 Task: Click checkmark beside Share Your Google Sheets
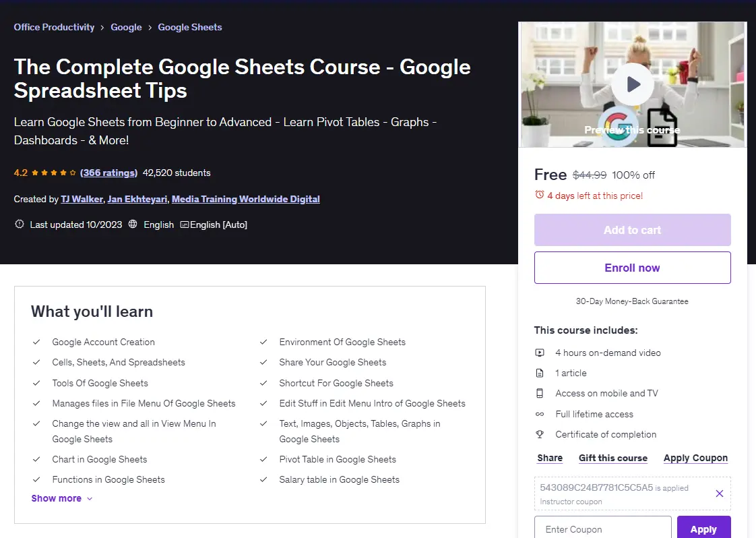click(263, 362)
